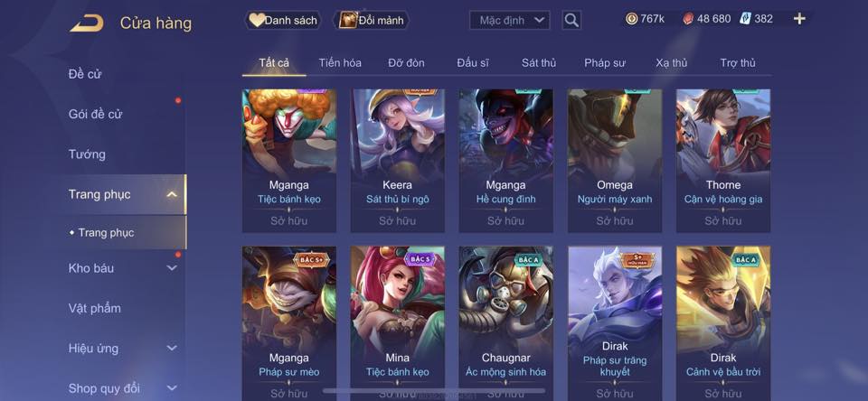The height and width of the screenshot is (401, 868).
Task: Tap the back arrow beside Cửa hàng
Action: tap(87, 23)
